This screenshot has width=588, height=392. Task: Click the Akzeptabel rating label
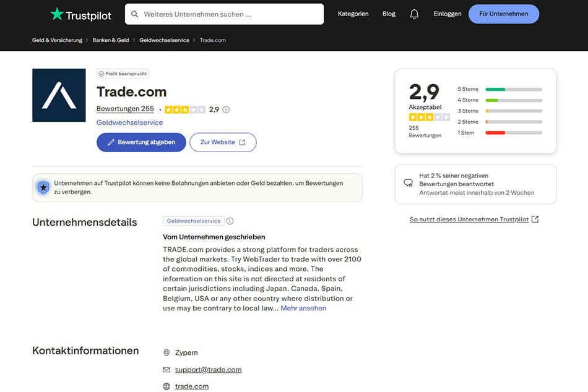pyautogui.click(x=425, y=107)
